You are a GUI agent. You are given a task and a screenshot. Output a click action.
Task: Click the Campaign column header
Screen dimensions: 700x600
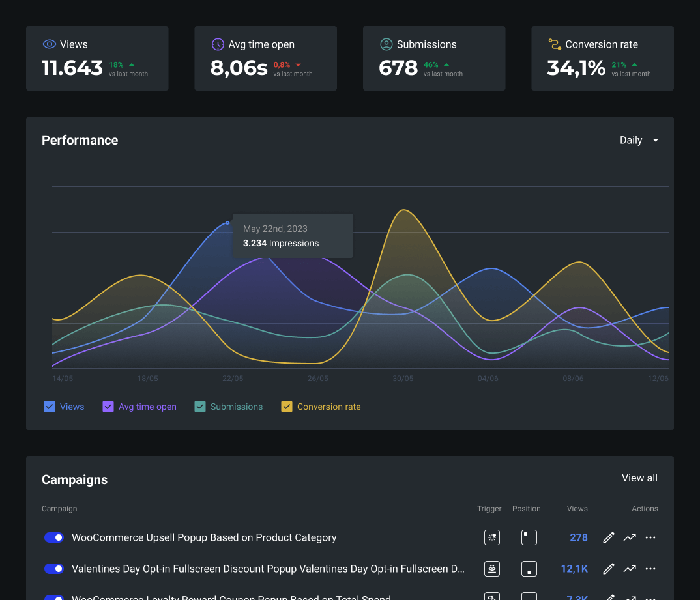point(59,509)
